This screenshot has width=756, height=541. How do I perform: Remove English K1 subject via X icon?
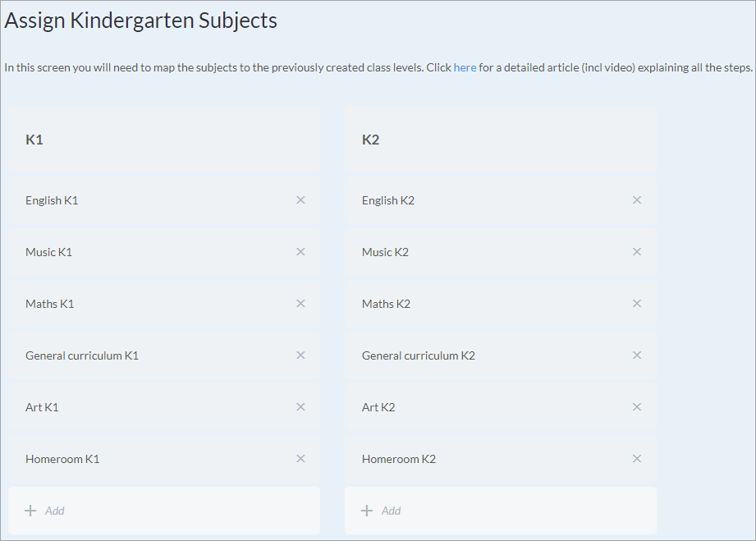point(300,200)
